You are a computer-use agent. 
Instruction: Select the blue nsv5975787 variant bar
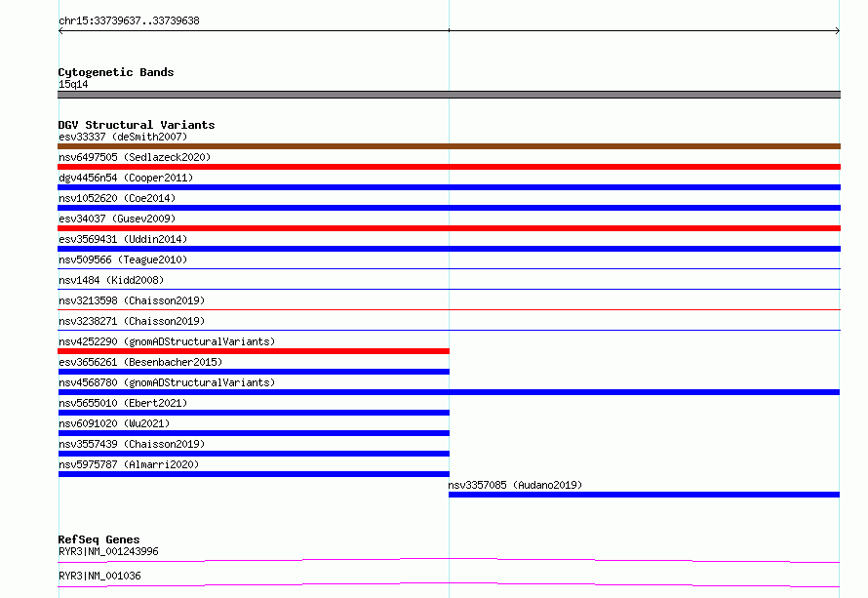[x=254, y=474]
